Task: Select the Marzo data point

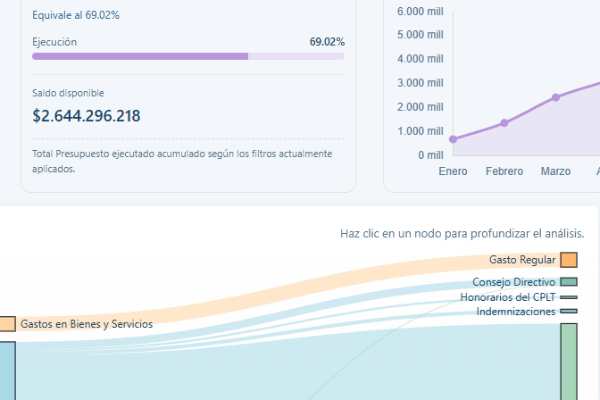Action: point(556,98)
